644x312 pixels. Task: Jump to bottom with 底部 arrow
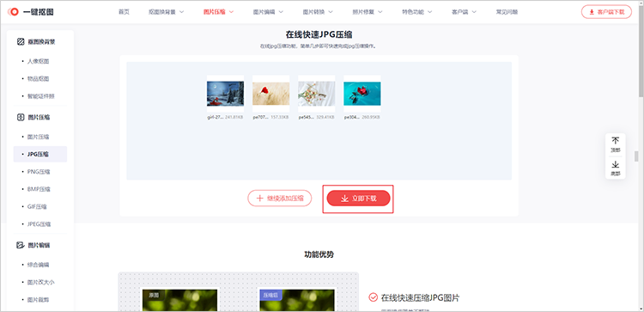(x=616, y=168)
